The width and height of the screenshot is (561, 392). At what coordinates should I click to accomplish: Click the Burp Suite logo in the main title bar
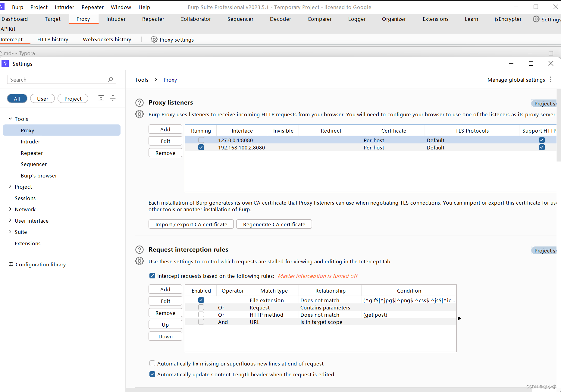2,7
